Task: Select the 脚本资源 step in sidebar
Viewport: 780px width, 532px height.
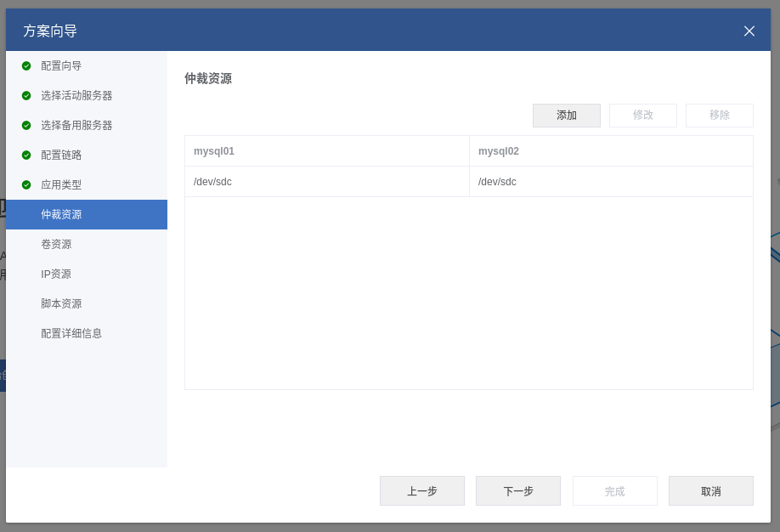Action: click(61, 303)
